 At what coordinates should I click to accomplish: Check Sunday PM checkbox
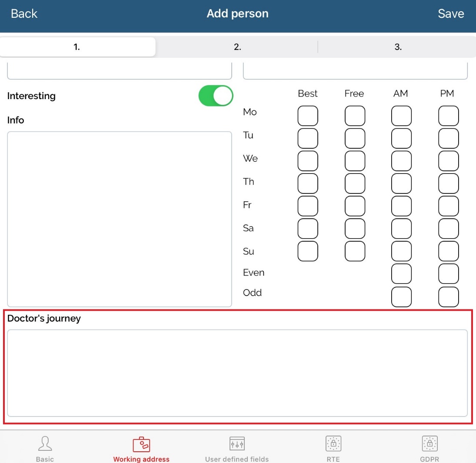pyautogui.click(x=448, y=251)
